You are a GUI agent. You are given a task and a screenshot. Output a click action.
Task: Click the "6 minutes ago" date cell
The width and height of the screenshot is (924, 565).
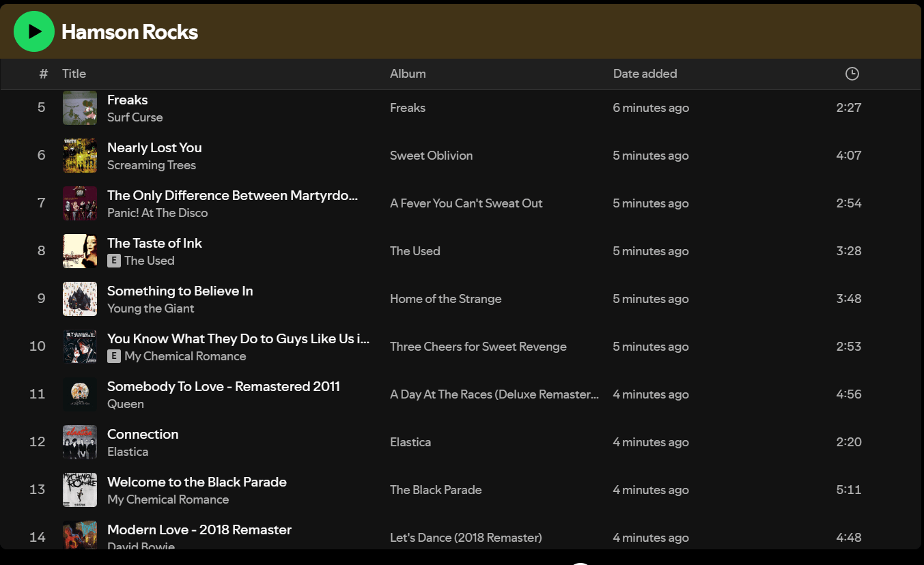(651, 108)
